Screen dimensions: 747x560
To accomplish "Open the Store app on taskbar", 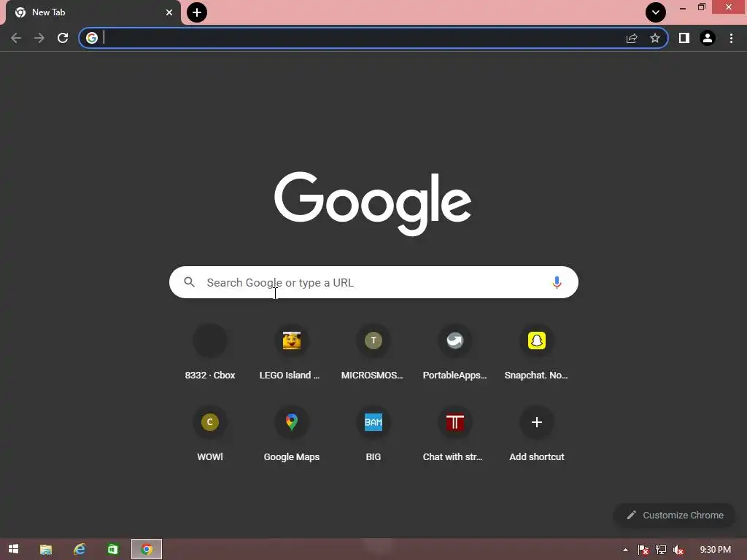I will [113, 549].
